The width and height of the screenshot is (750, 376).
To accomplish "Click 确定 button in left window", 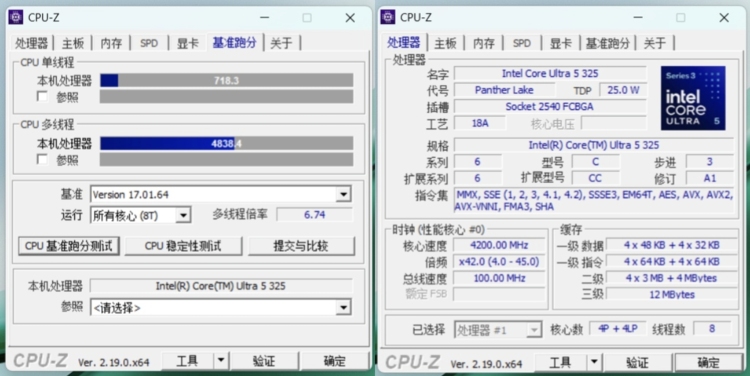I will click(334, 361).
